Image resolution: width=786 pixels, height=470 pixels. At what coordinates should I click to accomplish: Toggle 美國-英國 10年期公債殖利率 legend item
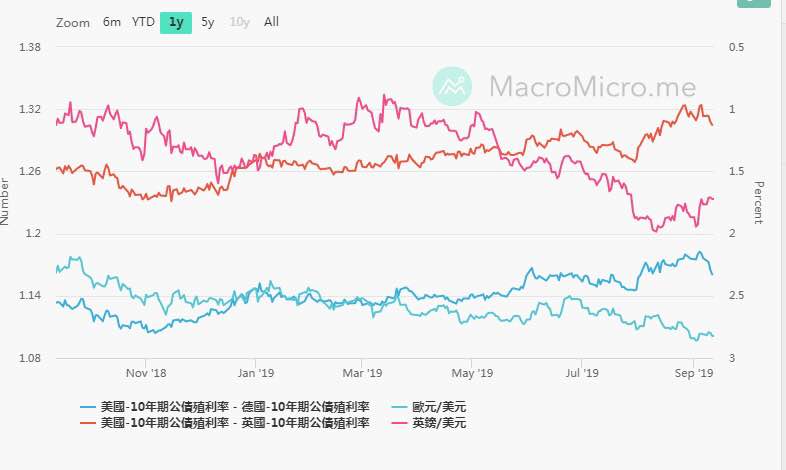tap(235, 423)
